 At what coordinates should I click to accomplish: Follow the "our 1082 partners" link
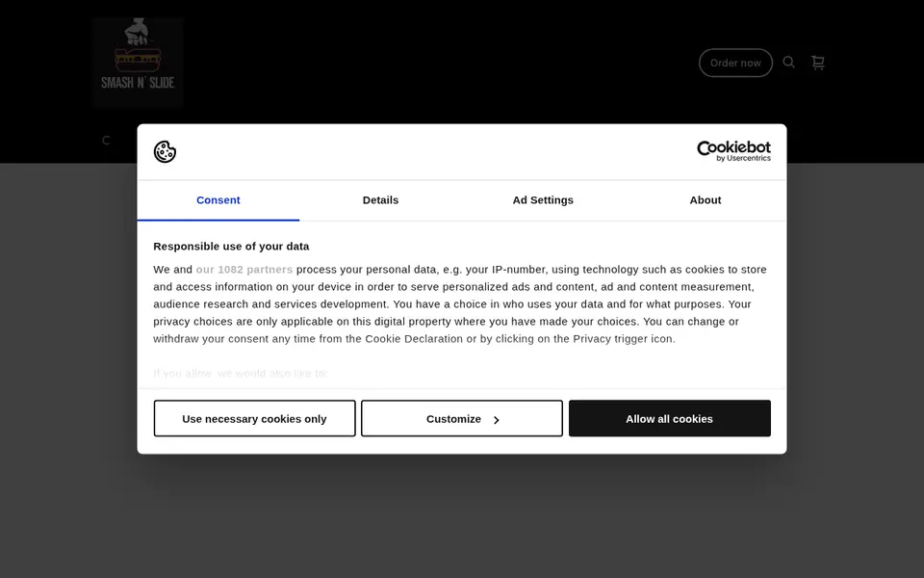pyautogui.click(x=244, y=270)
